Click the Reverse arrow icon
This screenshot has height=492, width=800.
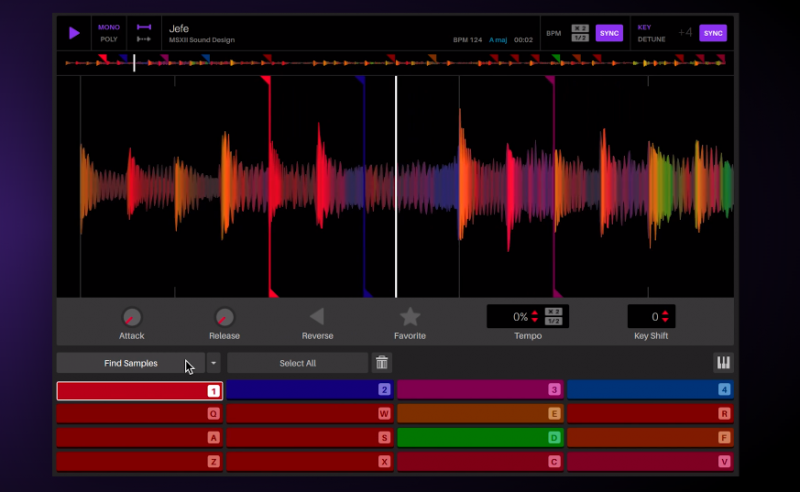click(316, 317)
